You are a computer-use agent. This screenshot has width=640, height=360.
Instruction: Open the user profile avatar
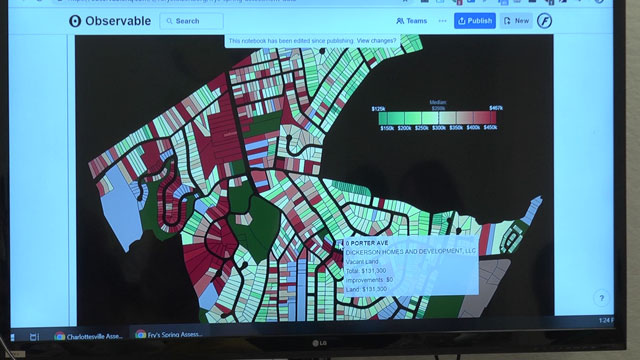(544, 21)
